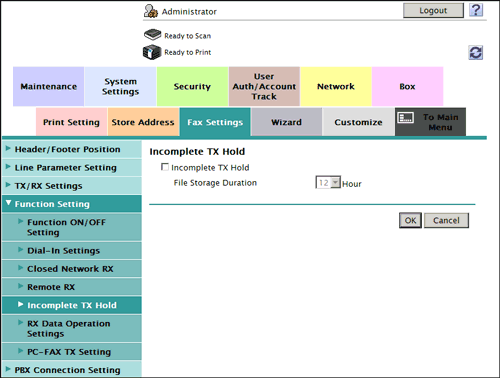Image resolution: width=500 pixels, height=378 pixels.
Task: Open the Security tab
Action: 192,86
